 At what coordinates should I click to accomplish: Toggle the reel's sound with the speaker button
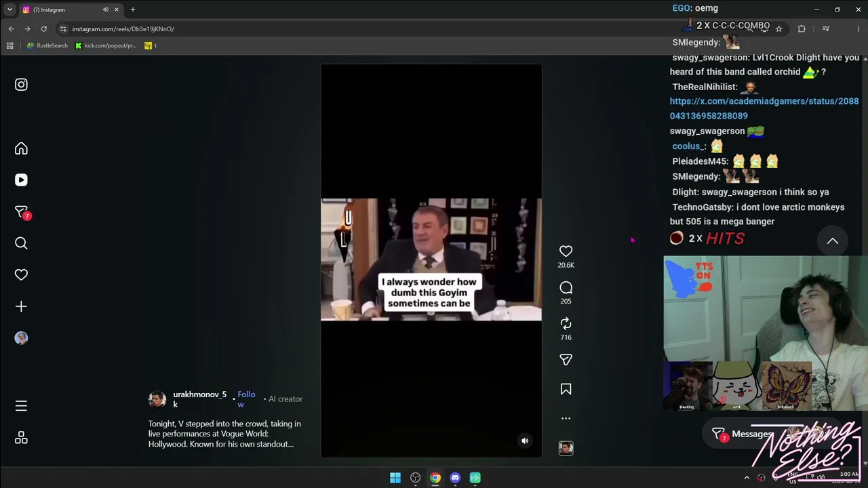click(524, 441)
